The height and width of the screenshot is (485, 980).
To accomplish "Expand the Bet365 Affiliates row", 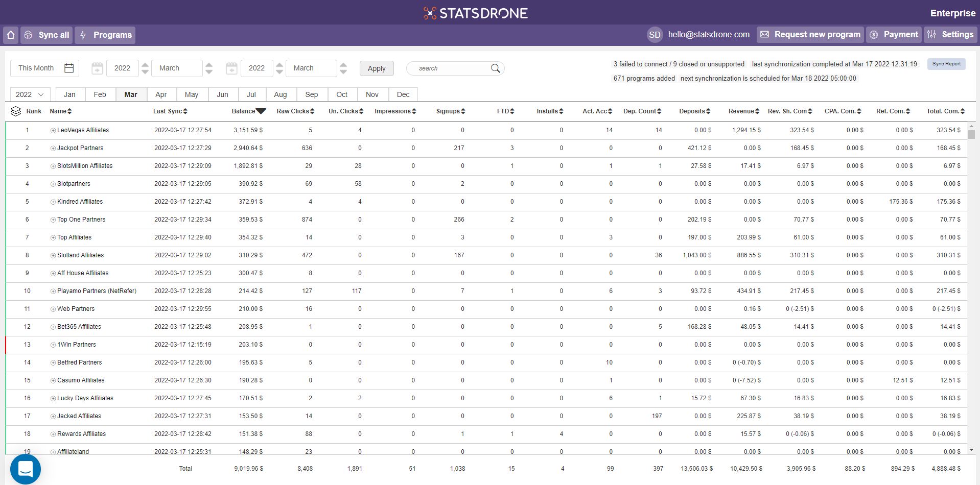I will click(53, 327).
